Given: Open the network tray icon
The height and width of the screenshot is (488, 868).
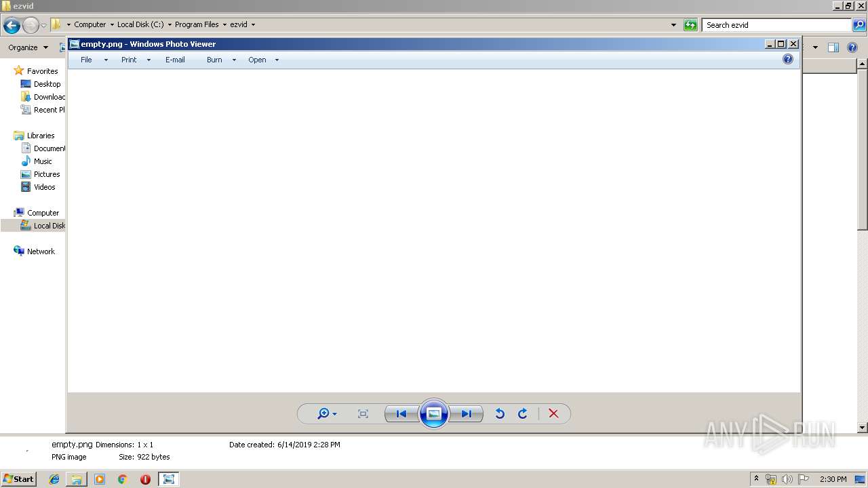Looking at the screenshot, I should tap(771, 479).
